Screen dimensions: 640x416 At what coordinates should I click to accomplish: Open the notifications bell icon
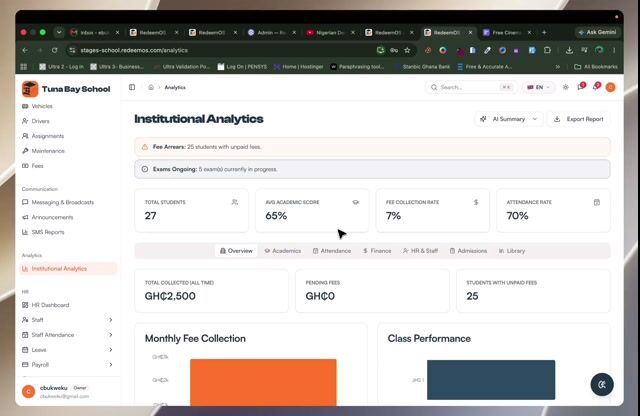[596, 87]
